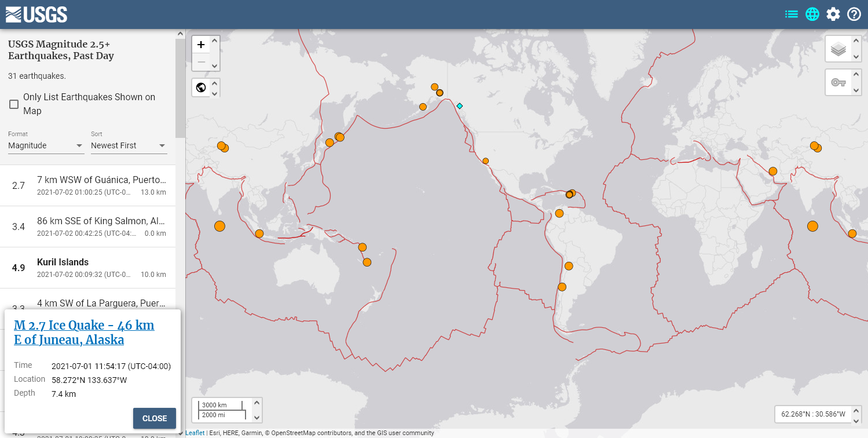The width and height of the screenshot is (868, 438).
Task: Select the cyan diamond ice quake marker
Action: point(460,106)
